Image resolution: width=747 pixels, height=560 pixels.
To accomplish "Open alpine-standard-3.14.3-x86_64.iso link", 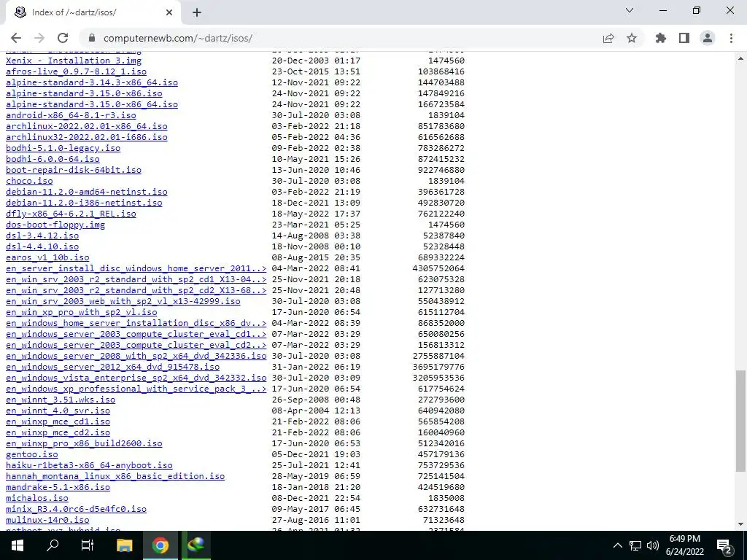I will (x=92, y=82).
